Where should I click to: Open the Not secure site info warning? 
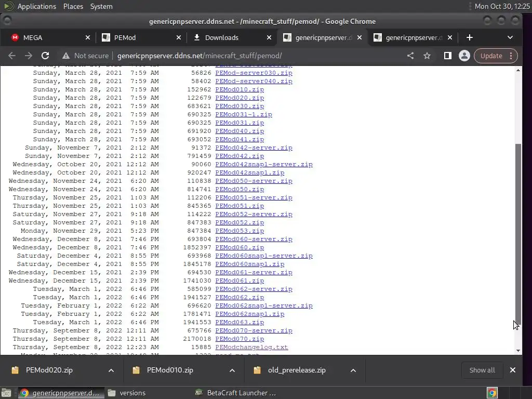coord(86,56)
